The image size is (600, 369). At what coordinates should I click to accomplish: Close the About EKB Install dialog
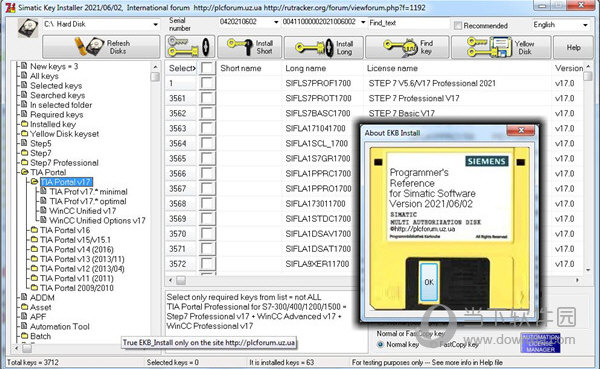point(521,131)
